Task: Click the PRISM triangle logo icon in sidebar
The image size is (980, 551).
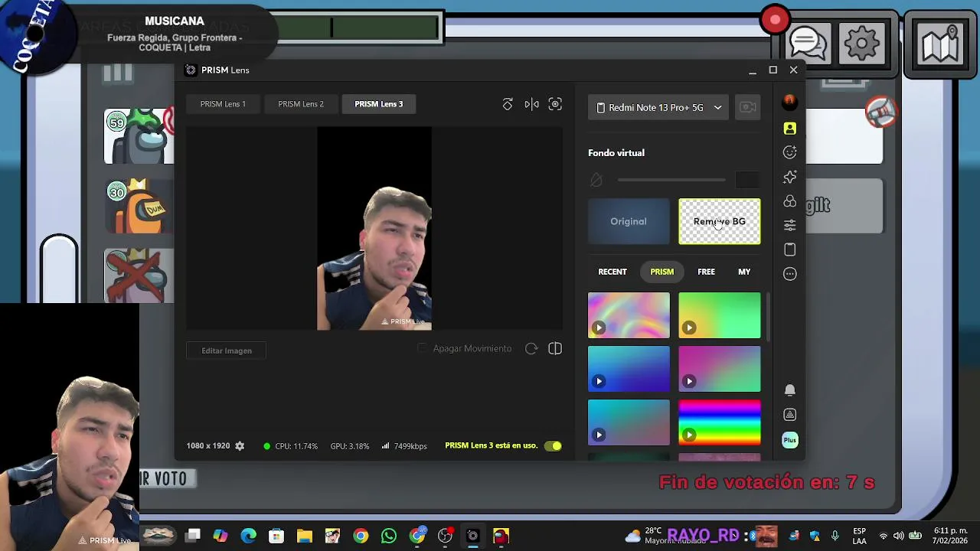Action: (x=789, y=415)
